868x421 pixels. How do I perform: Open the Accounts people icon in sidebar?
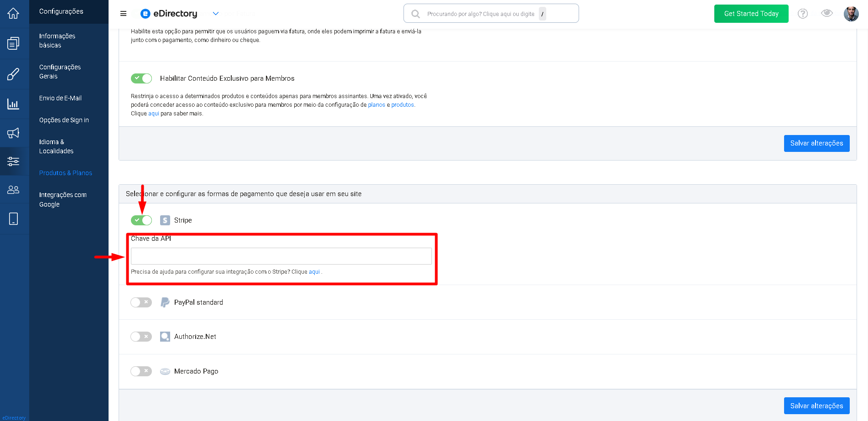click(x=13, y=190)
